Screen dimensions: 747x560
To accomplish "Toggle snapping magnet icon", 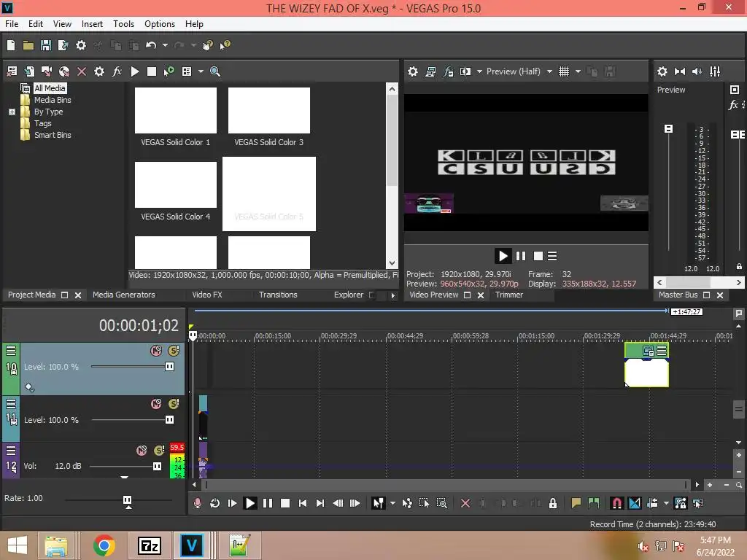I will [617, 503].
